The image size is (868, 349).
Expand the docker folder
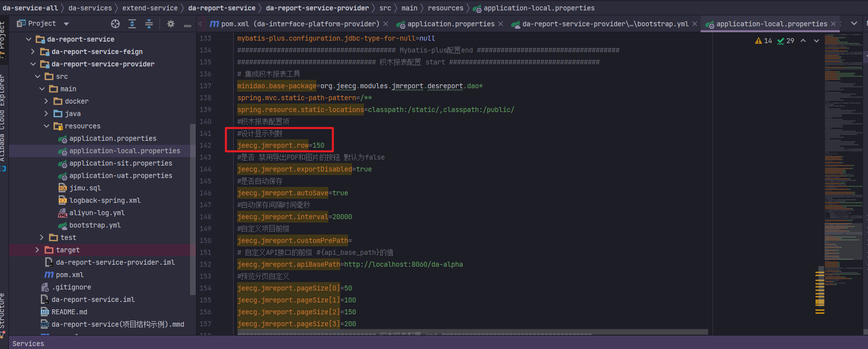47,101
